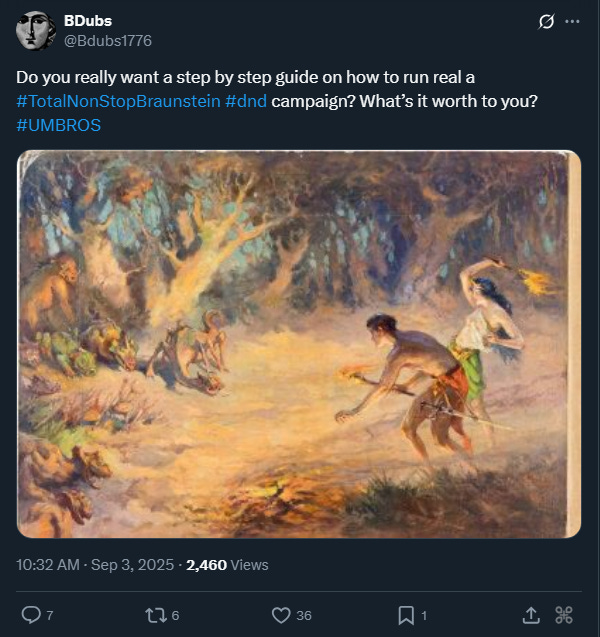Click the reply count number 7
The width and height of the screenshot is (600, 637).
coord(49,615)
